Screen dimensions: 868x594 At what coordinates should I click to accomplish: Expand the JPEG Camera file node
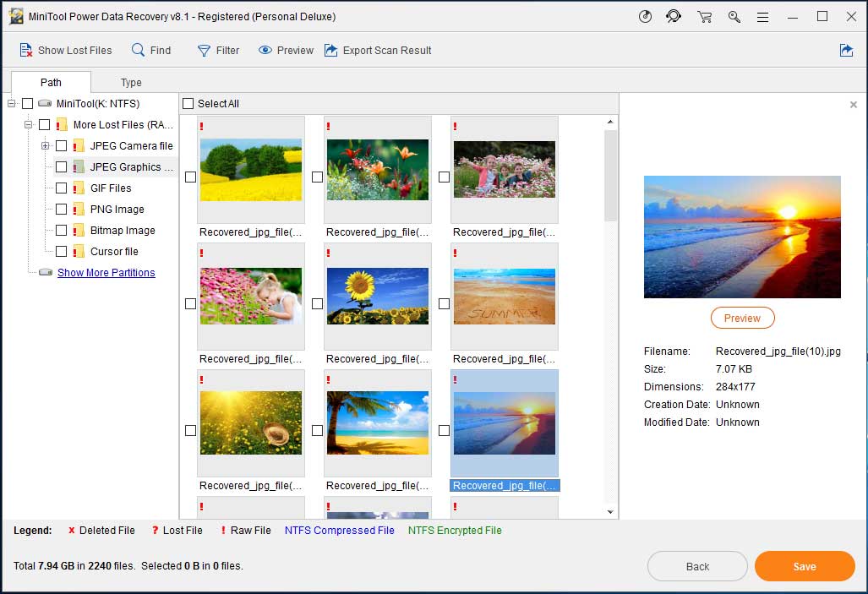click(45, 146)
